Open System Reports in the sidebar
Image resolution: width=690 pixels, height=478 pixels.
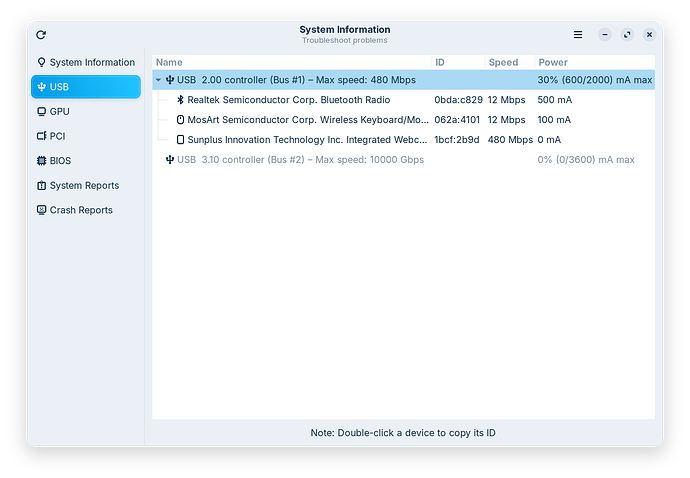(x=84, y=185)
